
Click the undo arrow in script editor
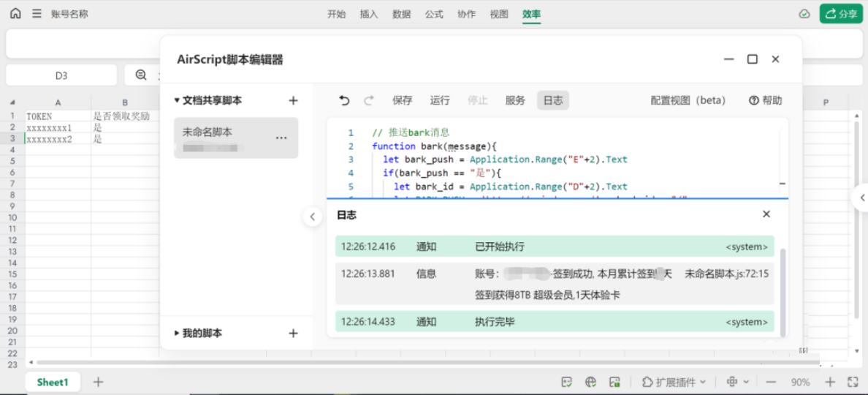pyautogui.click(x=345, y=100)
